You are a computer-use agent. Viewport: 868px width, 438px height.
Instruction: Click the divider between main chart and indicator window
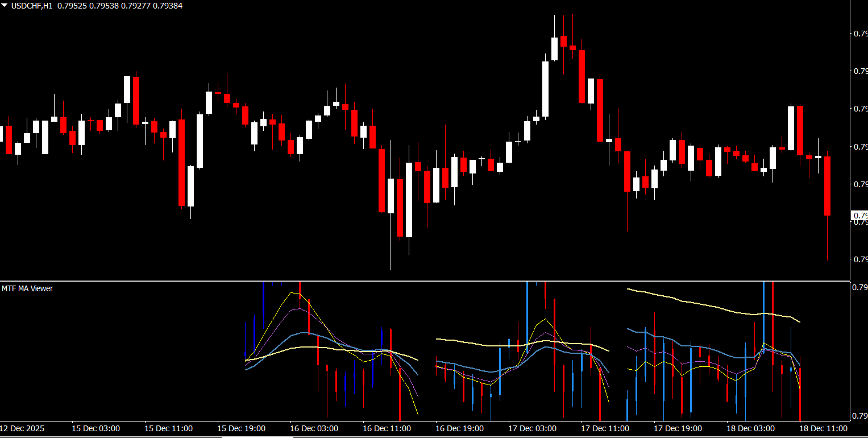pyautogui.click(x=425, y=280)
